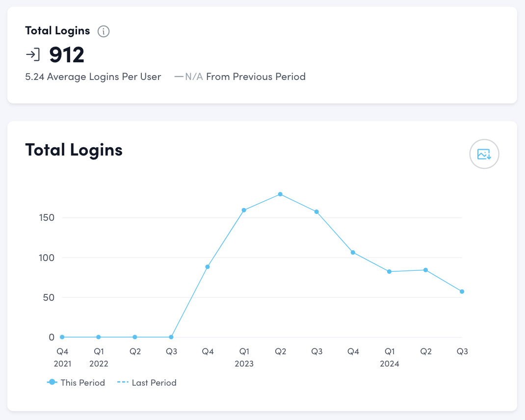Toggle the This Period legend item
The image size is (525, 420).
76,383
